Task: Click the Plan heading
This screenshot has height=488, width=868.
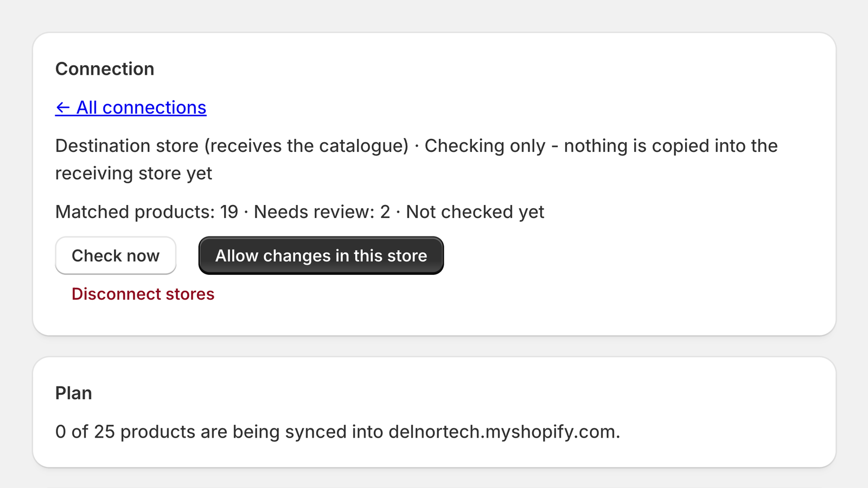Action: (x=74, y=393)
